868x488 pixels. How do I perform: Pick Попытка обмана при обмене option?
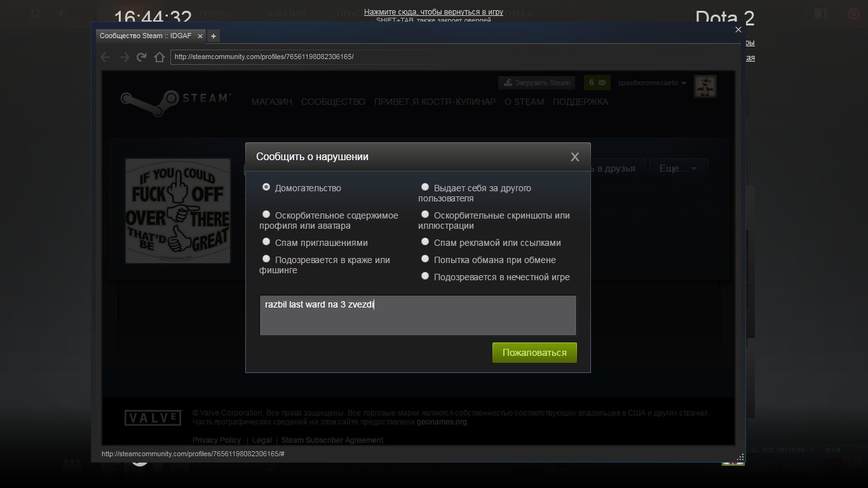425,259
